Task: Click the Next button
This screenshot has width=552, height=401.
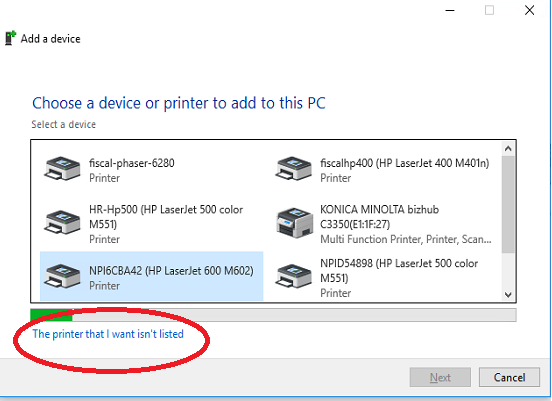Action: (440, 377)
